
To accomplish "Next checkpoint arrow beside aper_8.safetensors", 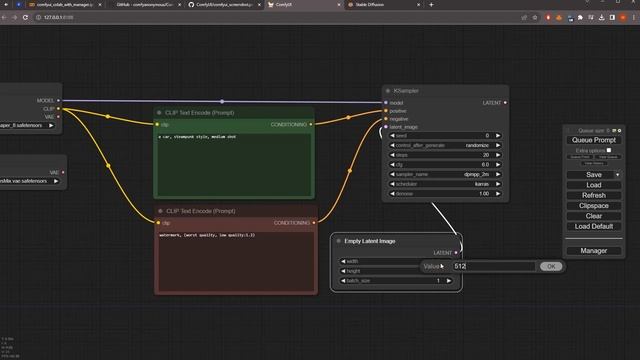I will [x=51, y=125].
